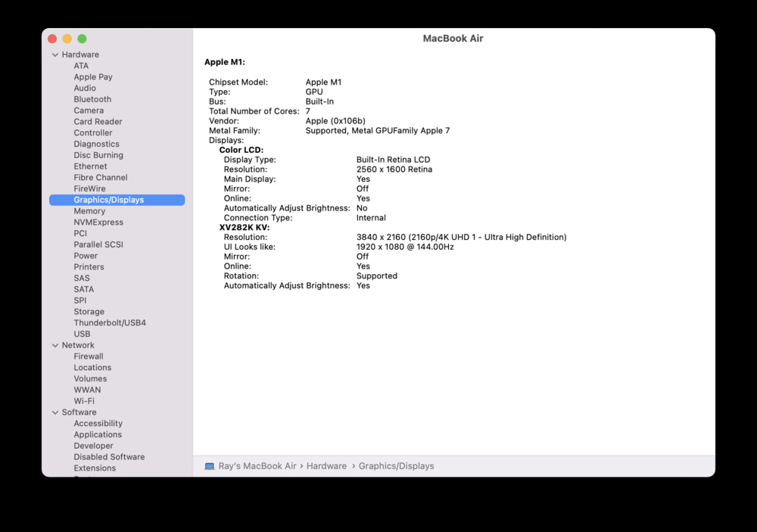Collapse the Network section disclosure triangle

[x=55, y=345]
